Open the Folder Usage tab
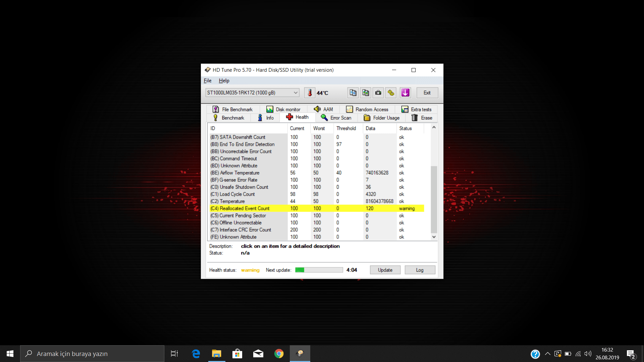This screenshot has height=362, width=644. pos(382,118)
